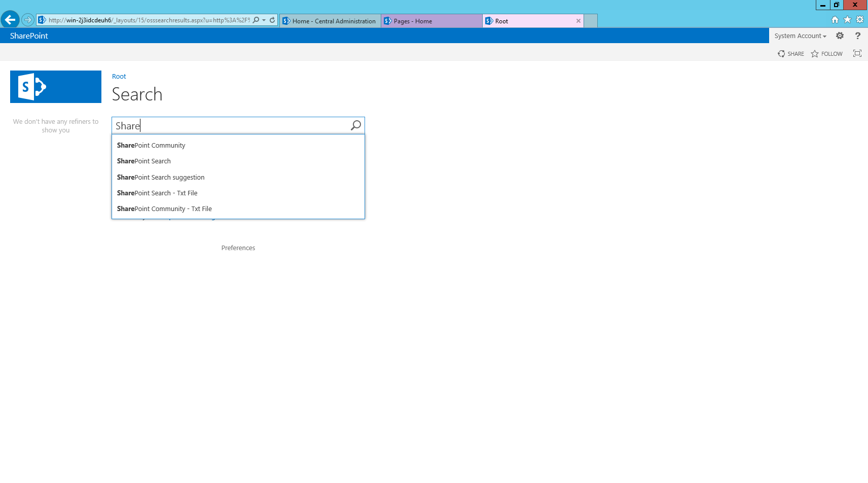Image resolution: width=868 pixels, height=483 pixels.
Task: Choose "SharePoint Community - Txt File" suggestion
Action: (164, 209)
